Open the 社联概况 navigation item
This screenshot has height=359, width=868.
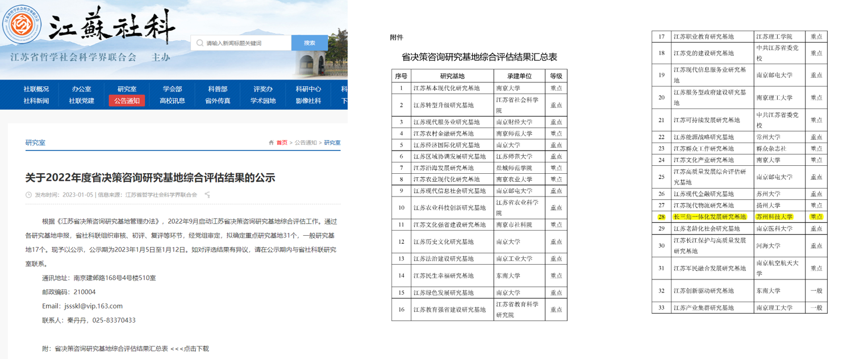[x=36, y=89]
